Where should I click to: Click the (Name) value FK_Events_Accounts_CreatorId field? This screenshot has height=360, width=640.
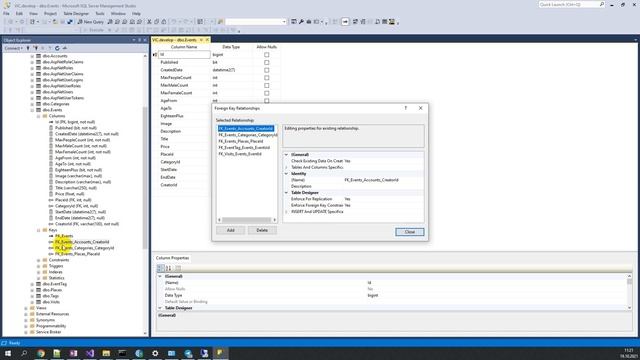coord(383,180)
